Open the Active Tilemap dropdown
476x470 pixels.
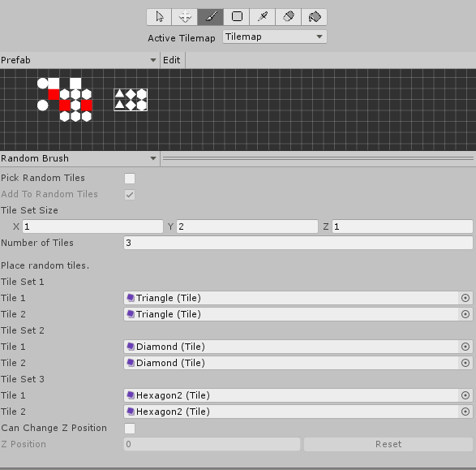(x=274, y=37)
